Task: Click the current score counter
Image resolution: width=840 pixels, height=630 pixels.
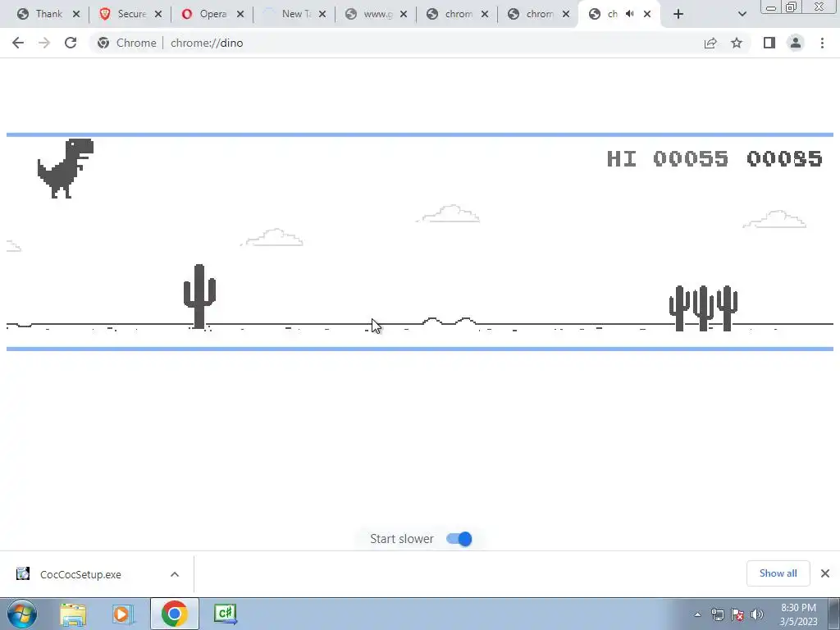Action: click(784, 158)
